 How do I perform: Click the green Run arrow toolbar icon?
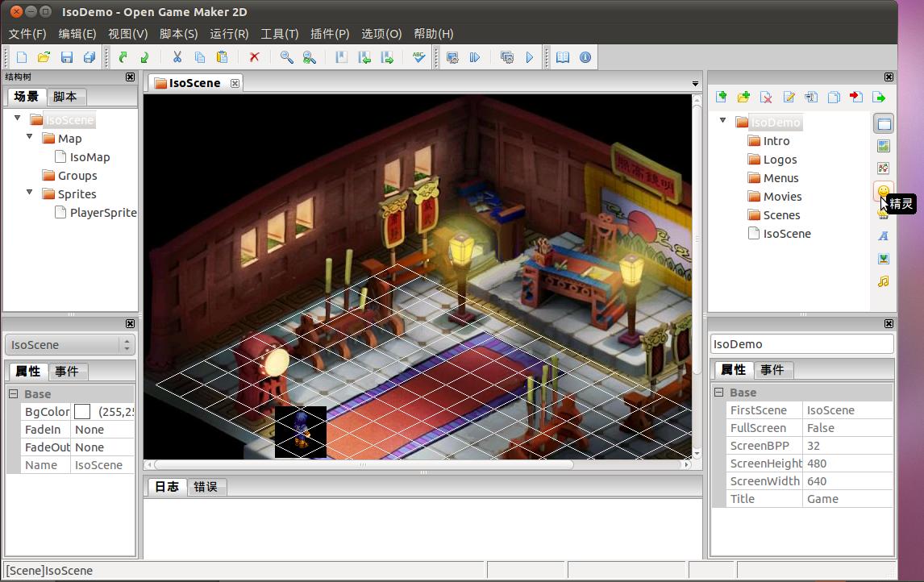[530, 57]
